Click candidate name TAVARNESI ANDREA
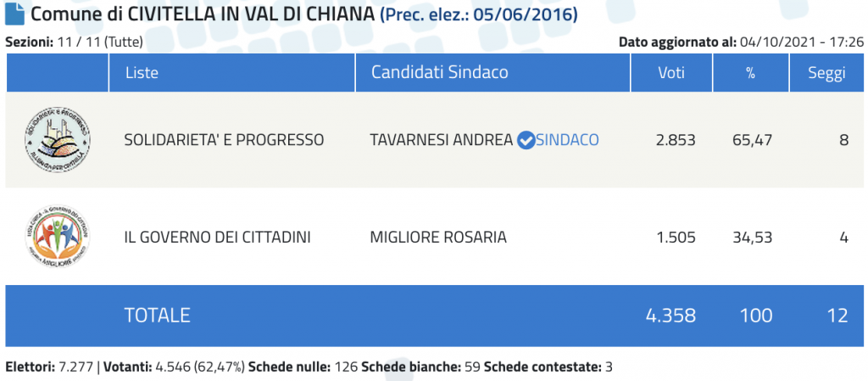The height and width of the screenshot is (381, 868). point(441,141)
